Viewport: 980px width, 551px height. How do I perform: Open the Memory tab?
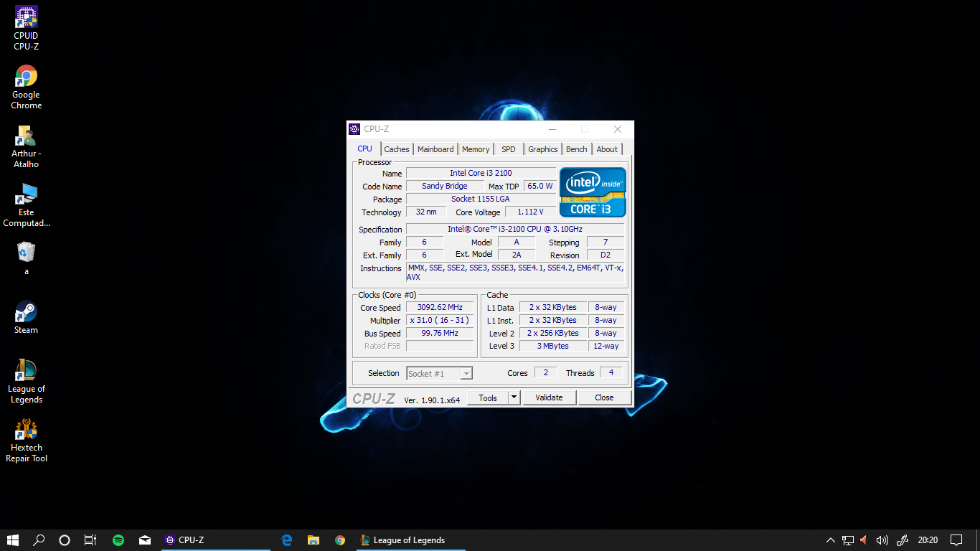point(476,149)
